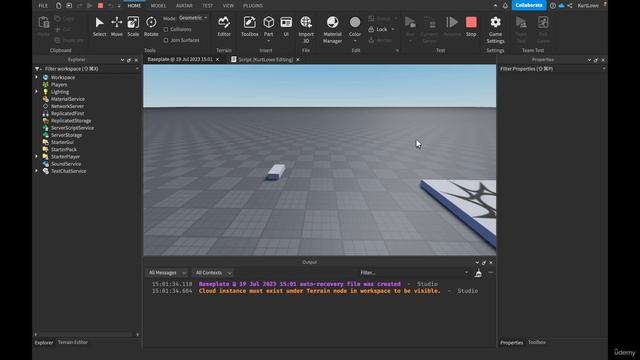
Task: Switch to the AVATAR ribbon tab
Action: [184, 6]
